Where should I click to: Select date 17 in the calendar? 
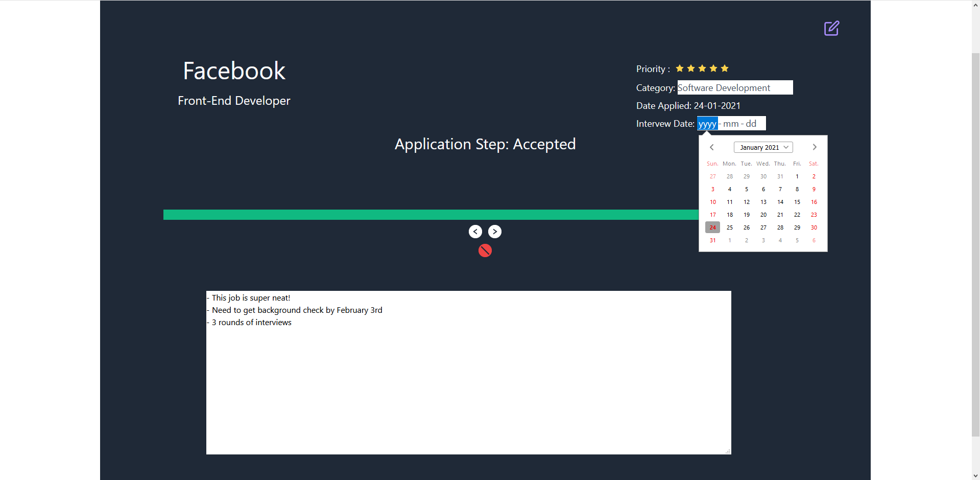pos(713,215)
